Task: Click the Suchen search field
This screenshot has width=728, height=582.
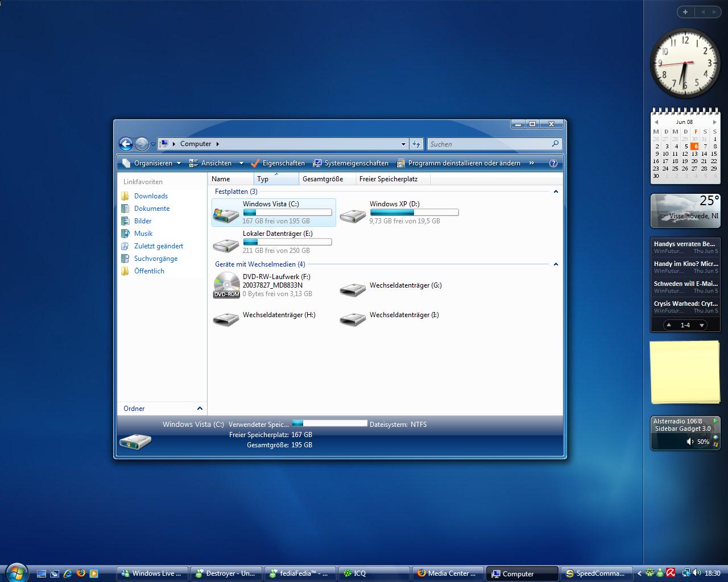Action: 489,144
